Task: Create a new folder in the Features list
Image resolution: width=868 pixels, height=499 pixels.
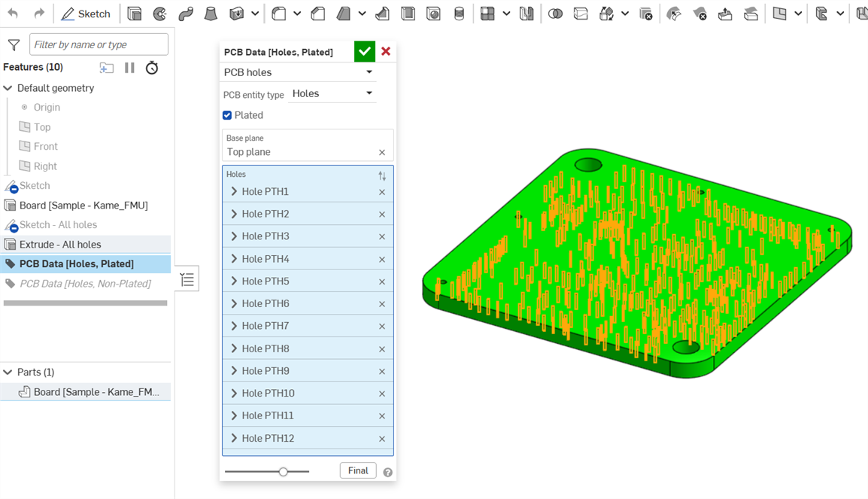Action: [x=106, y=67]
